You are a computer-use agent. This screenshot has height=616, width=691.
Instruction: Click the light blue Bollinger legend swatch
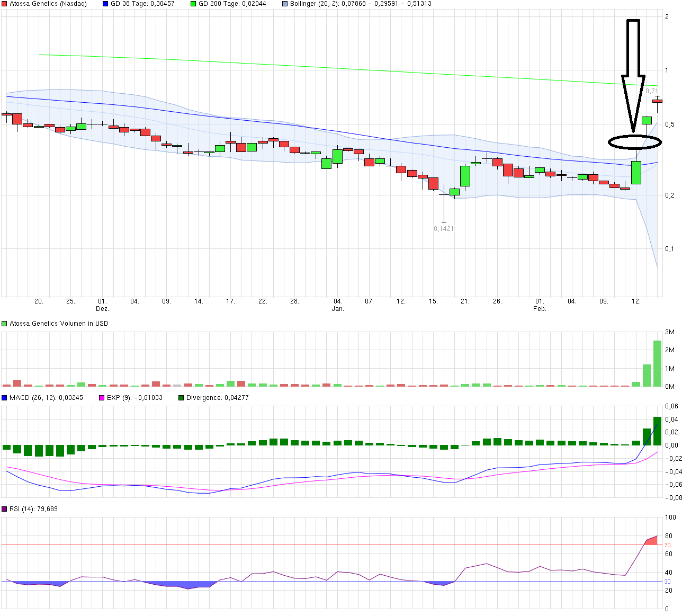pyautogui.click(x=285, y=4)
